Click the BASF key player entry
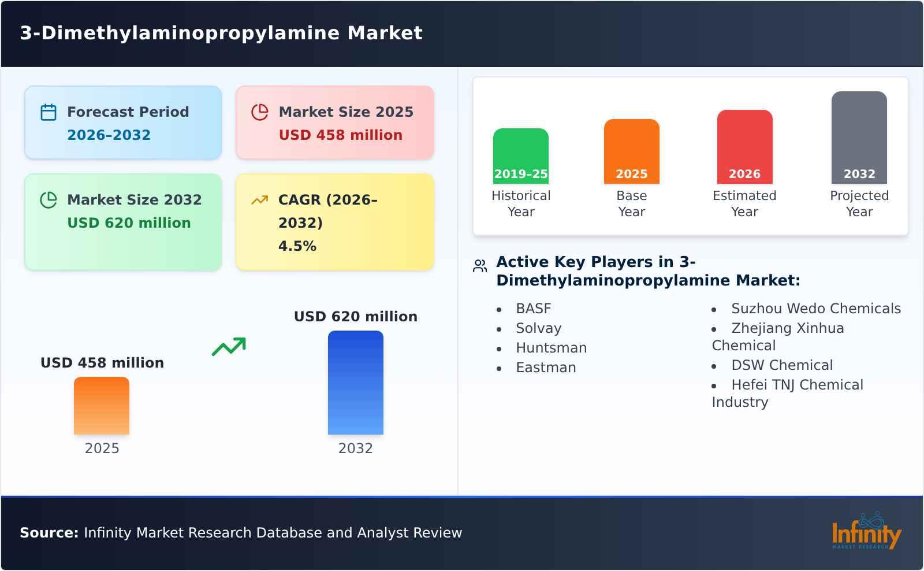Image resolution: width=924 pixels, height=571 pixels. (x=533, y=308)
